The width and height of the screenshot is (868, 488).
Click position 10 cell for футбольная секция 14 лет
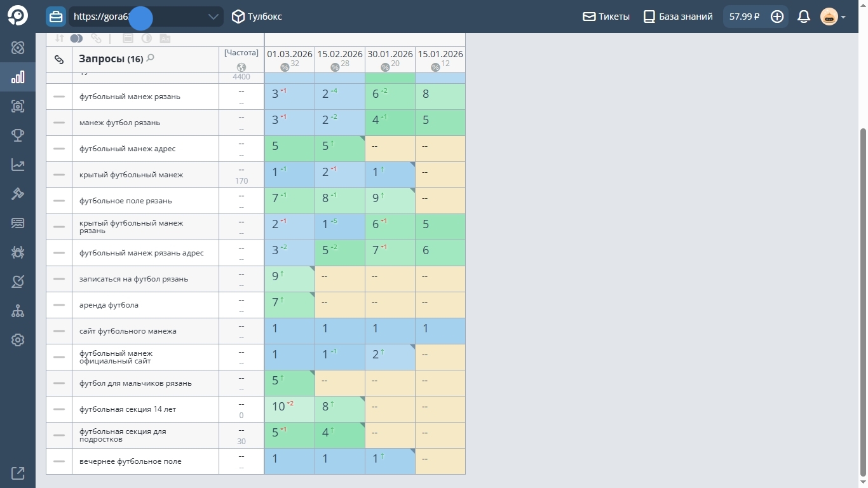[290, 409]
